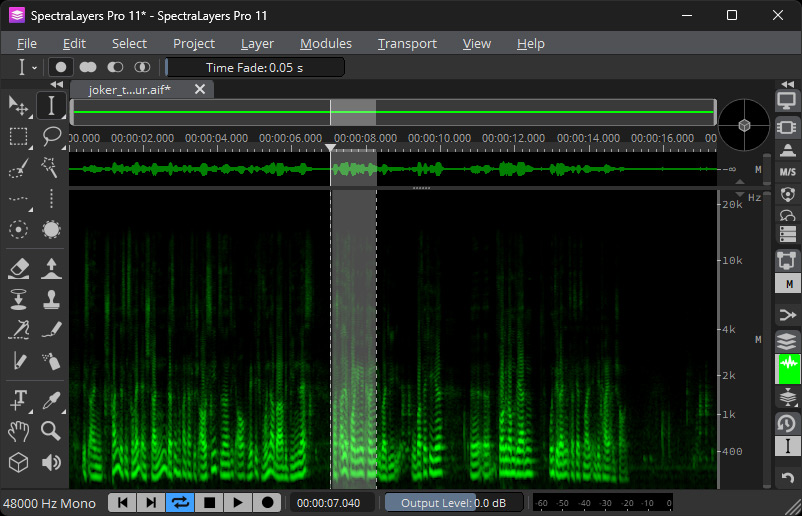Collapse the right side panel
The height and width of the screenshot is (516, 802).
click(x=787, y=84)
